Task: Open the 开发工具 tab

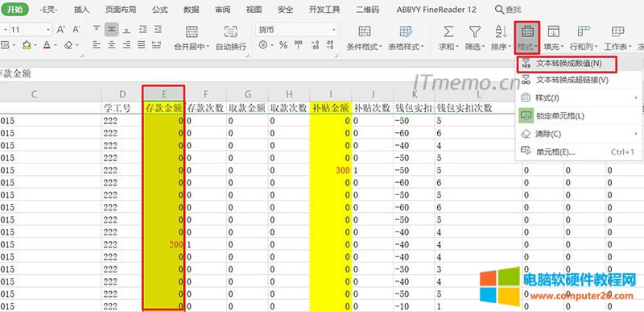Action: 324,10
